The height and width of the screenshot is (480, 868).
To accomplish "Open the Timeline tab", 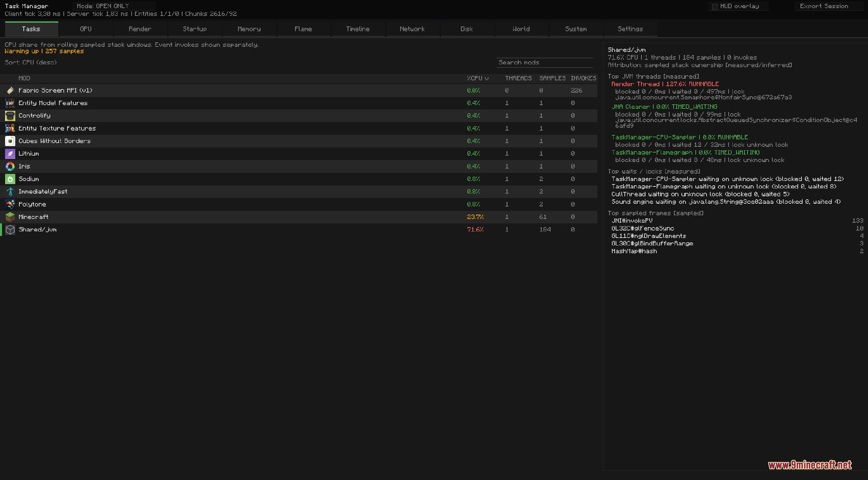I will [358, 29].
